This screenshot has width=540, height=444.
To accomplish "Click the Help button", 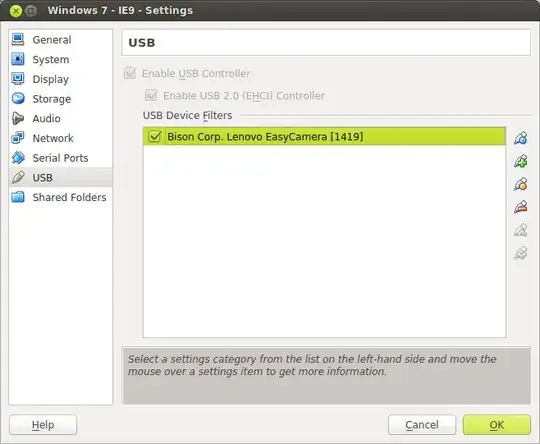I will tap(43, 424).
